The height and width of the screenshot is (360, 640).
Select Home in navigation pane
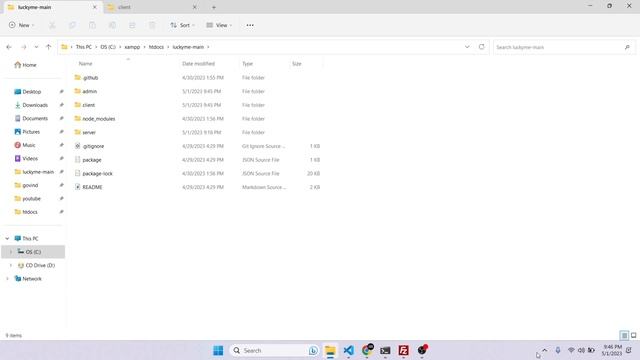25,65
